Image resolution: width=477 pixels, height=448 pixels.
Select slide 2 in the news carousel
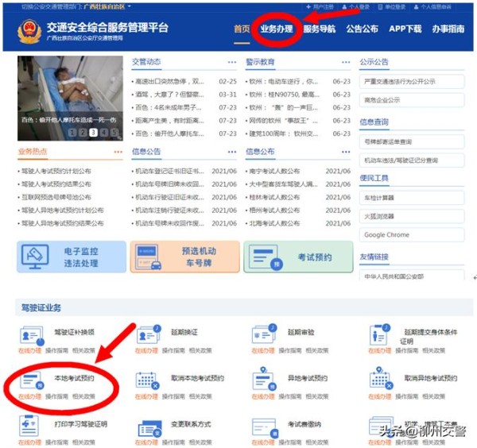83,132
